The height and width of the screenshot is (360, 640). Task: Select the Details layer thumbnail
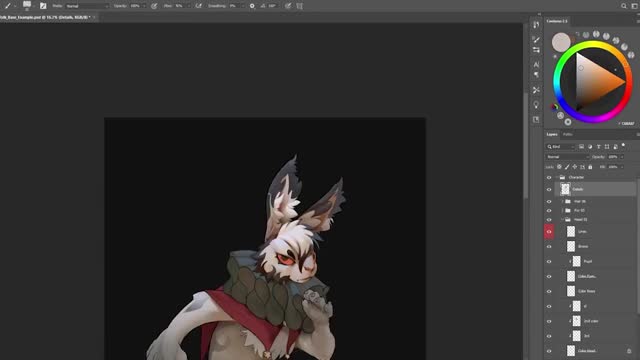pyautogui.click(x=565, y=189)
